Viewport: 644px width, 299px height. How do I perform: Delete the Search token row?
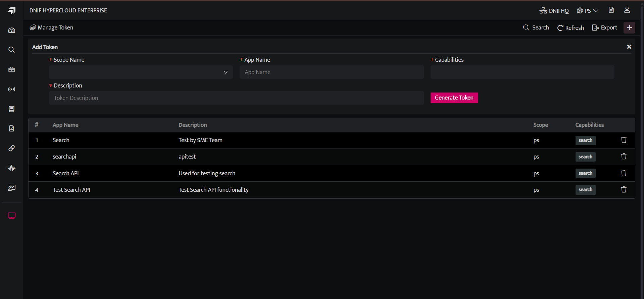coord(624,140)
